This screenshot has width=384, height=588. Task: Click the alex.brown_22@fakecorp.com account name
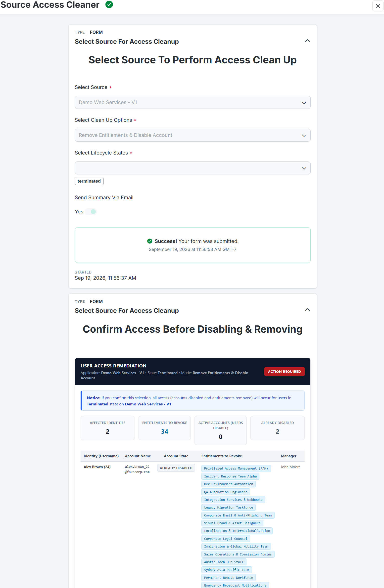click(137, 469)
